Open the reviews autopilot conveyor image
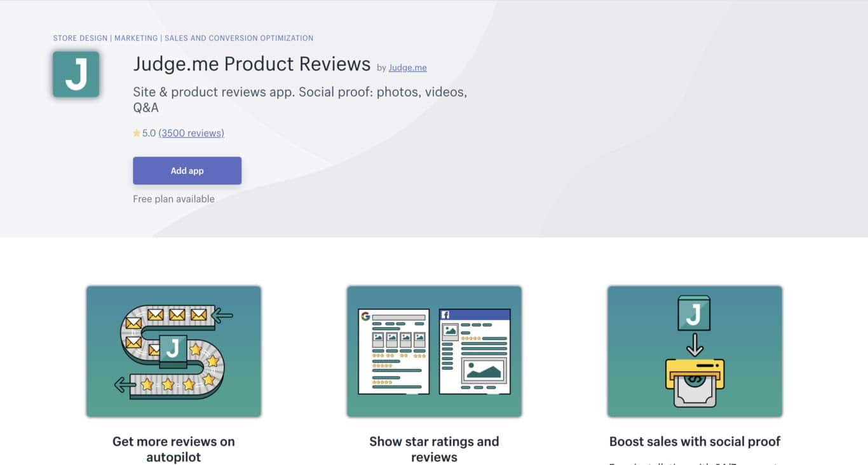868x465 pixels. pos(173,351)
